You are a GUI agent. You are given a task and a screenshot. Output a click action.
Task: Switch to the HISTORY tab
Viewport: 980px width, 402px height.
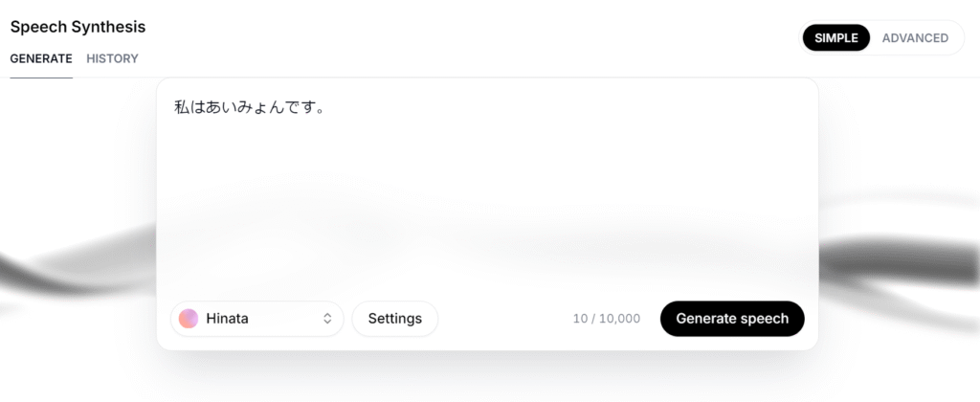[x=112, y=58]
